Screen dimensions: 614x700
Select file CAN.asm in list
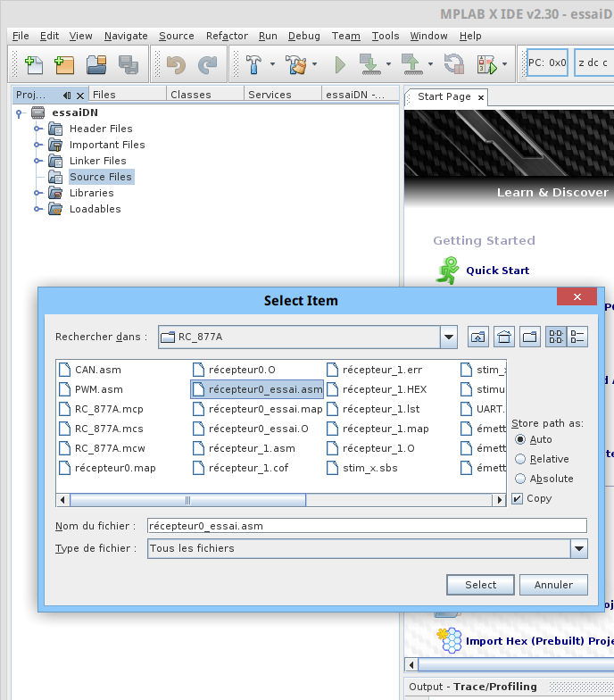click(x=89, y=370)
